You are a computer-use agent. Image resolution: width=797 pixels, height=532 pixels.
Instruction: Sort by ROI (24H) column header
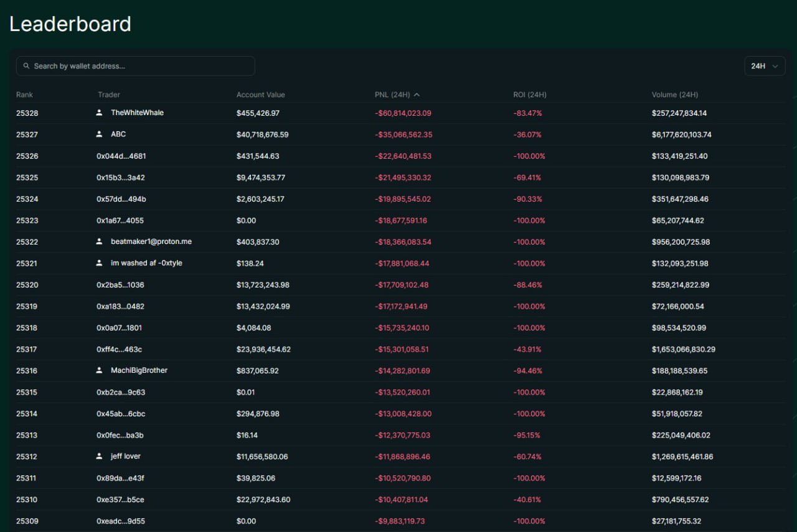[529, 95]
